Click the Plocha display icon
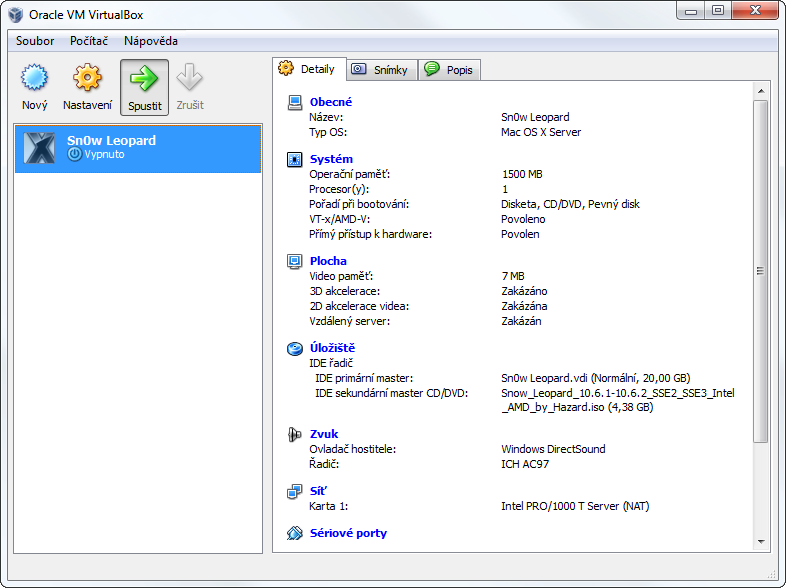The image size is (786, 588). (x=294, y=261)
